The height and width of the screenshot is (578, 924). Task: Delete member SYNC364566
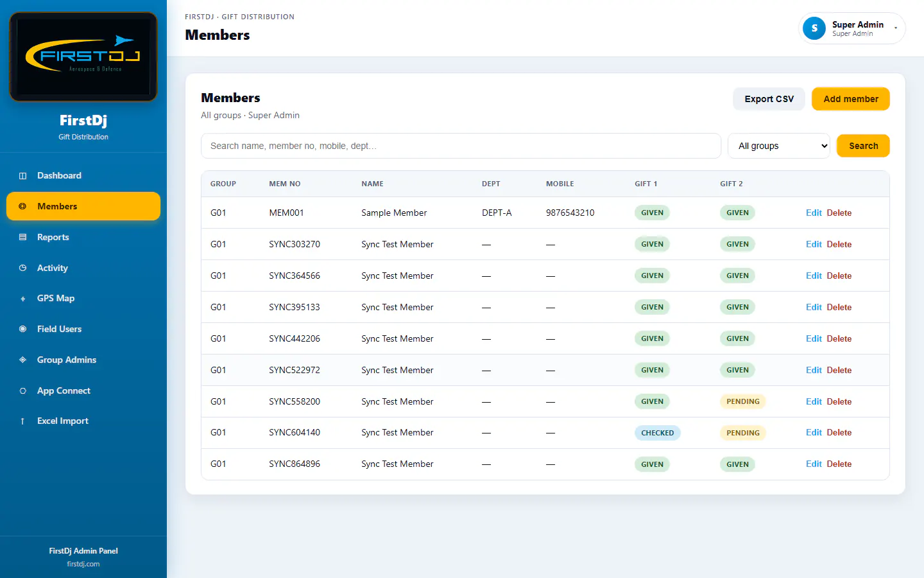click(x=839, y=276)
